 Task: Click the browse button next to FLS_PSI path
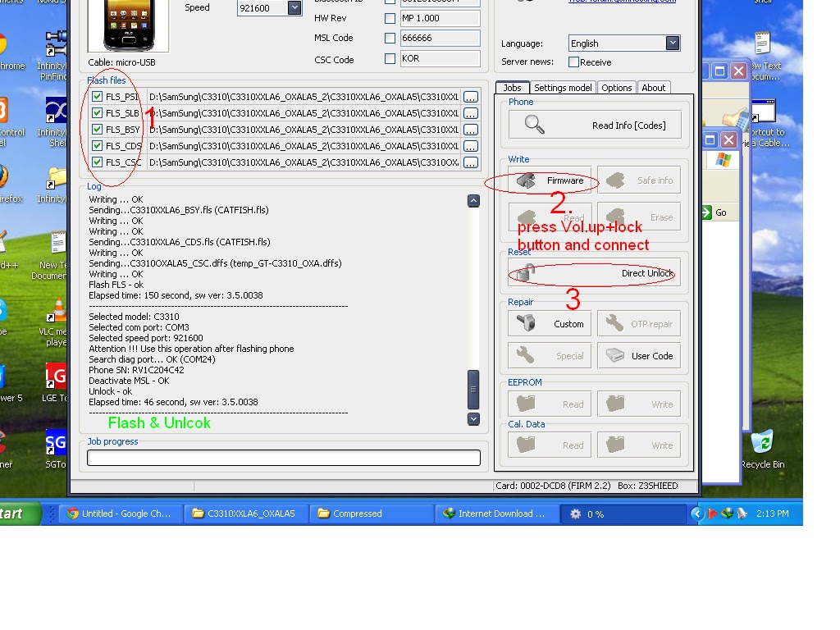click(x=469, y=96)
